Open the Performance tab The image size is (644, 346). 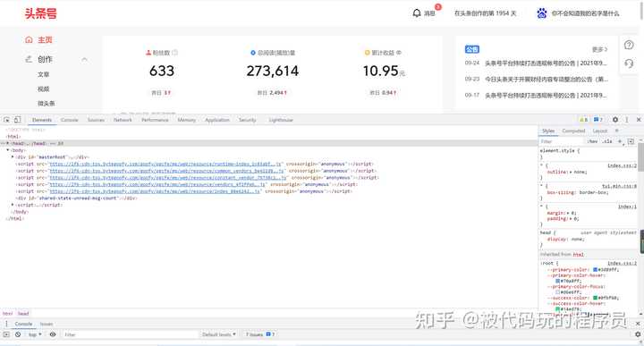(155, 120)
